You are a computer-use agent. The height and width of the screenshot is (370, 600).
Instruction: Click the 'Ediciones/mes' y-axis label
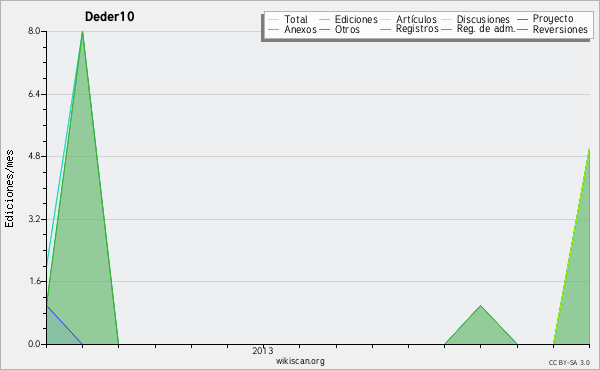pyautogui.click(x=9, y=189)
